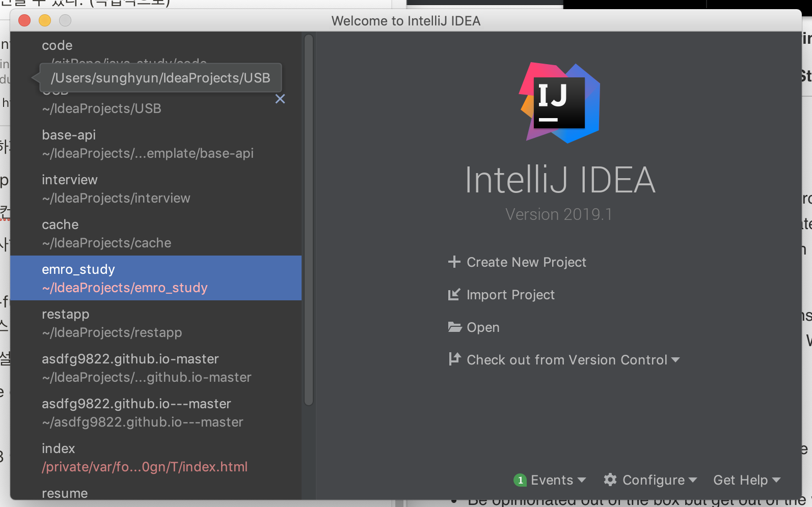Click the Events label
812x507 pixels.
click(x=552, y=480)
